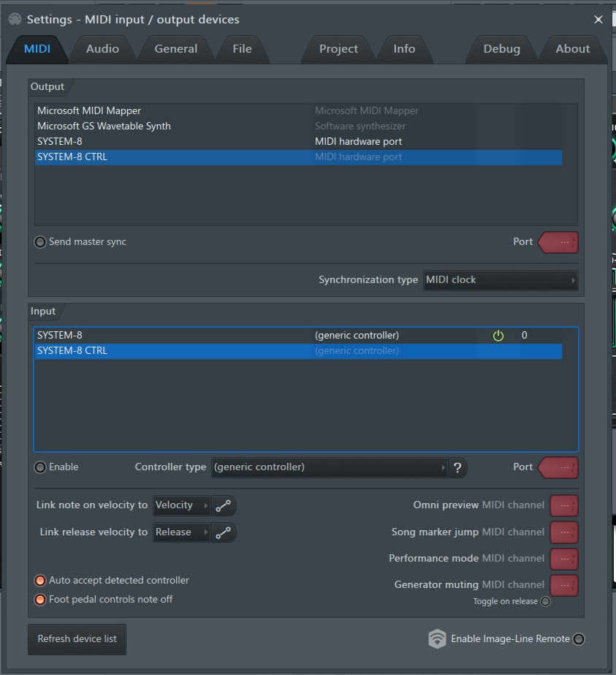Open the Project settings tab
The width and height of the screenshot is (616, 675).
click(x=338, y=49)
